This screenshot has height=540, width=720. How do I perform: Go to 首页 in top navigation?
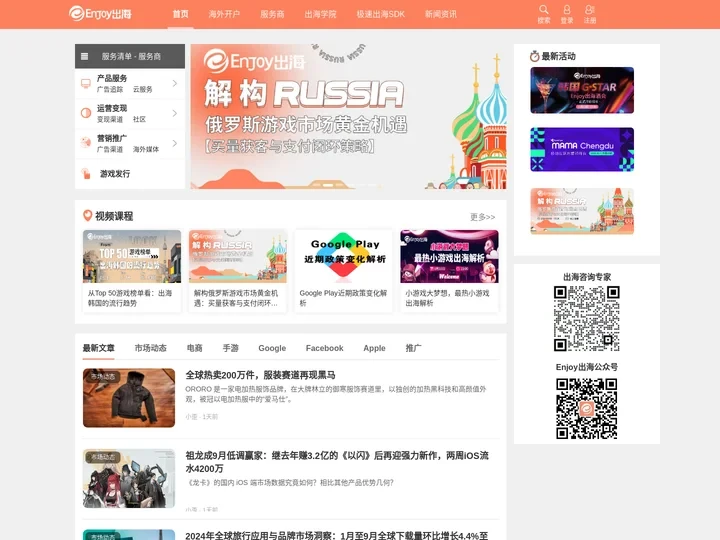(x=180, y=14)
